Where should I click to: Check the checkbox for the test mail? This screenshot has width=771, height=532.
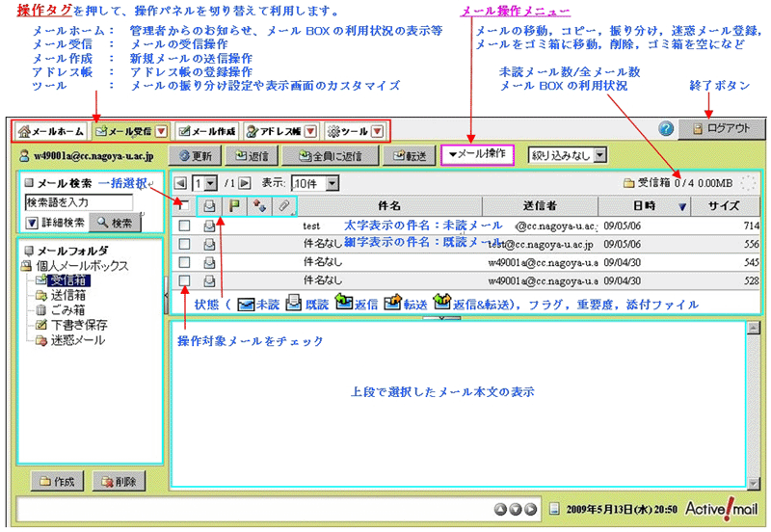click(x=184, y=226)
